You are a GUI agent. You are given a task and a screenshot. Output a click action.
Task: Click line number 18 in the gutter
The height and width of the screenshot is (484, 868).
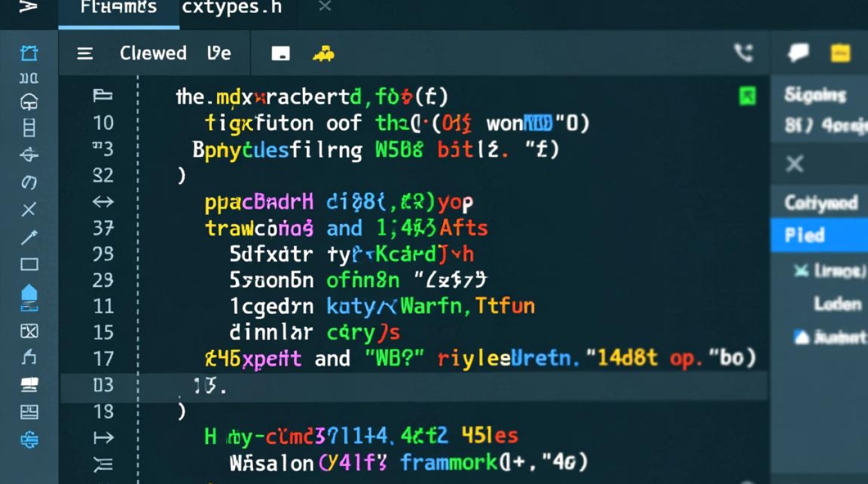(x=103, y=412)
